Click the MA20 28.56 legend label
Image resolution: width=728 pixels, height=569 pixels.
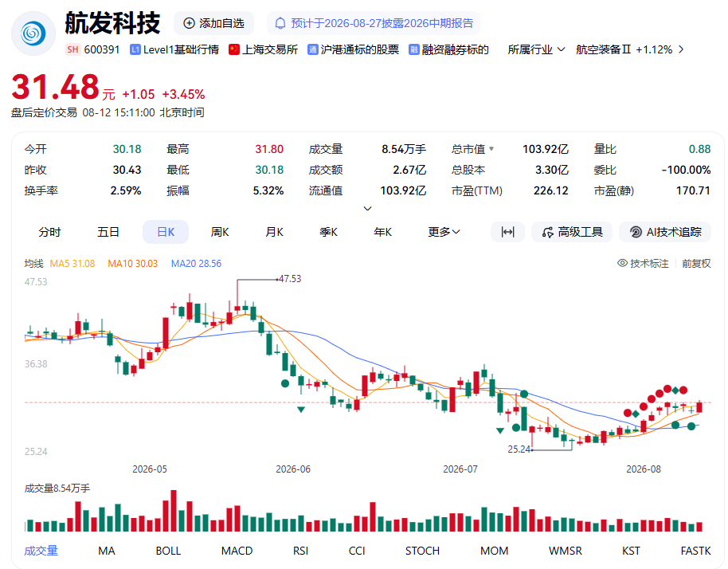[x=196, y=263]
